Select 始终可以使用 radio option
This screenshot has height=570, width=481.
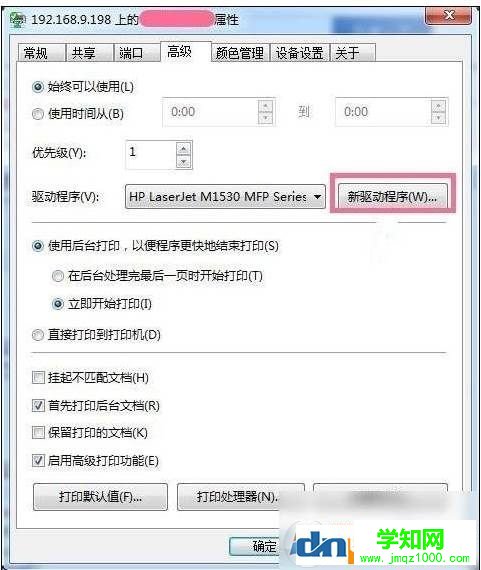tap(38, 87)
